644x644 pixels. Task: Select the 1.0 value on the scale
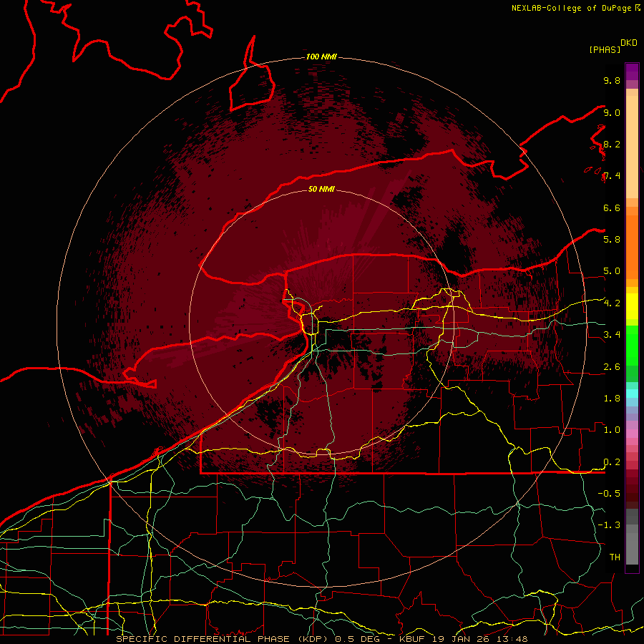pos(612,429)
